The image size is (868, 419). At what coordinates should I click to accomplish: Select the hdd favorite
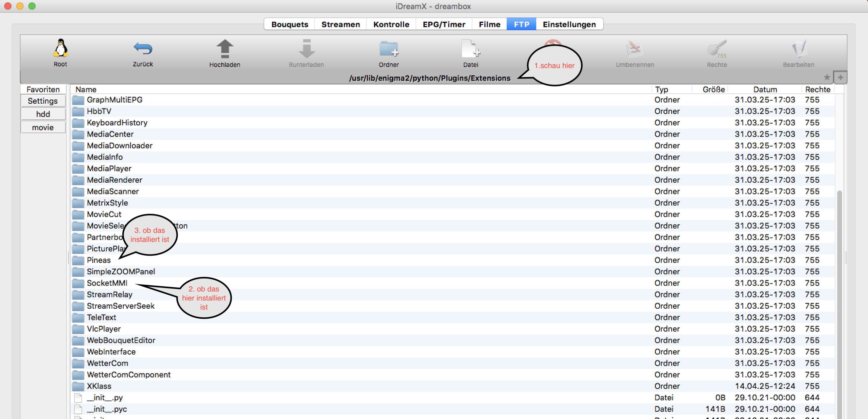coord(43,114)
